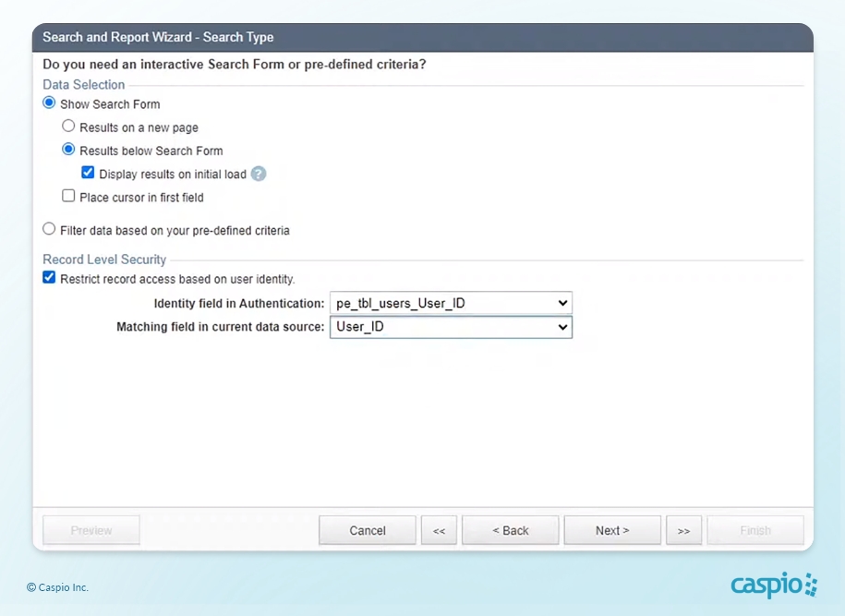Open the Identity field in Authentication dropdown
Screen dimensions: 845x616
(x=451, y=303)
